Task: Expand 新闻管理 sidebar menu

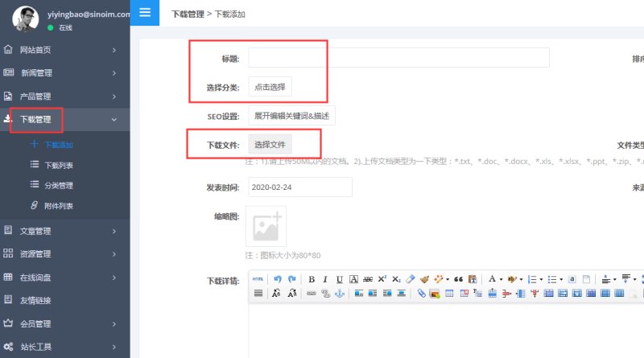Action: pos(65,73)
